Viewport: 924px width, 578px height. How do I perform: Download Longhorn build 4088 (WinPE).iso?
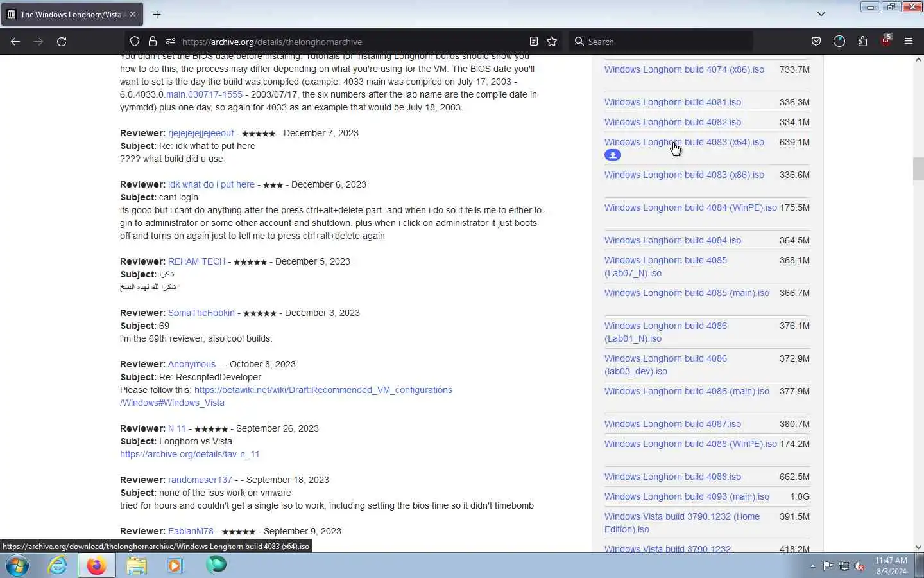click(690, 444)
